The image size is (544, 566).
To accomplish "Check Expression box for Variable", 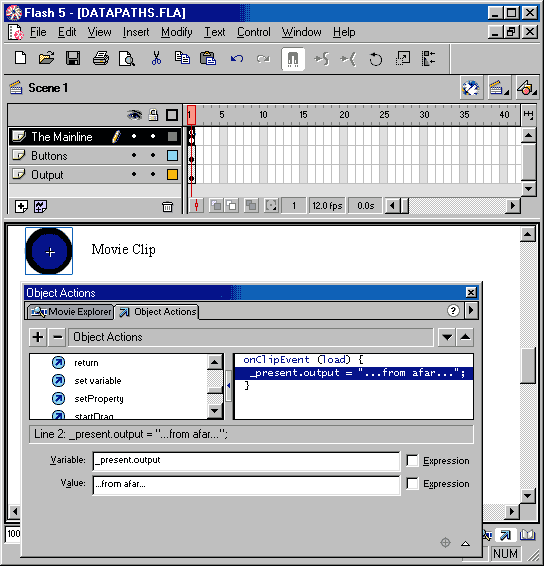I will coord(412,461).
